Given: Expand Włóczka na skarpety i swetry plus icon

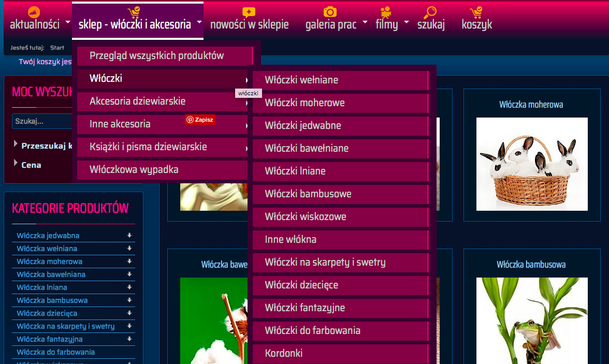Looking at the screenshot, I should (129, 326).
